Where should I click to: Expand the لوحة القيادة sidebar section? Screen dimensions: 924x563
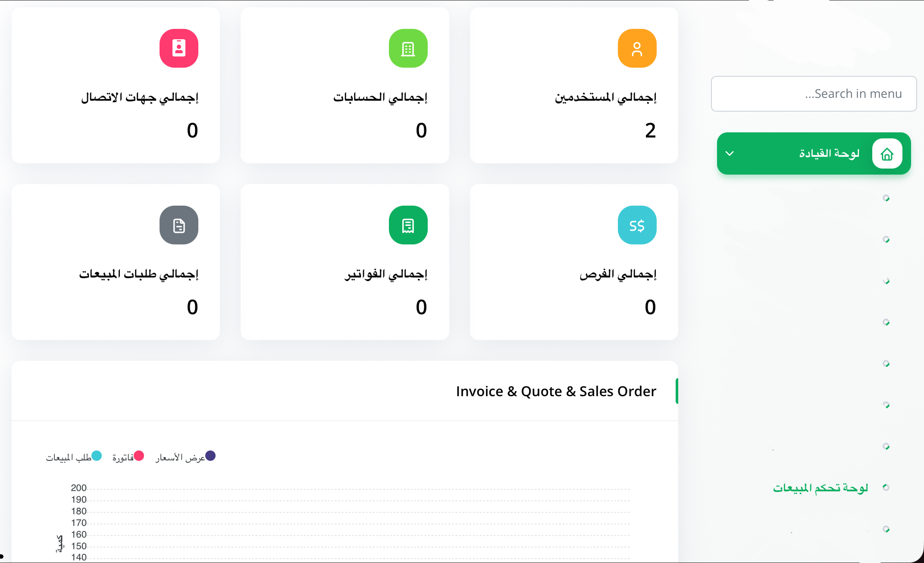coord(814,153)
